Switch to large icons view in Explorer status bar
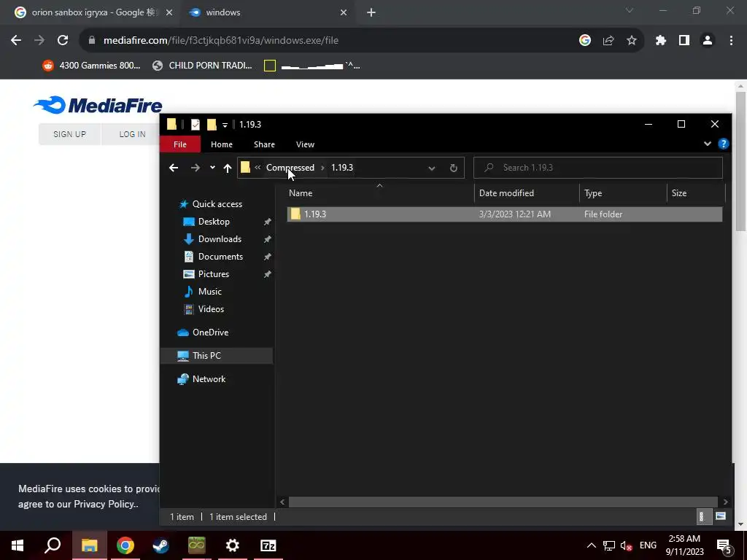Image resolution: width=747 pixels, height=560 pixels. [x=721, y=517]
